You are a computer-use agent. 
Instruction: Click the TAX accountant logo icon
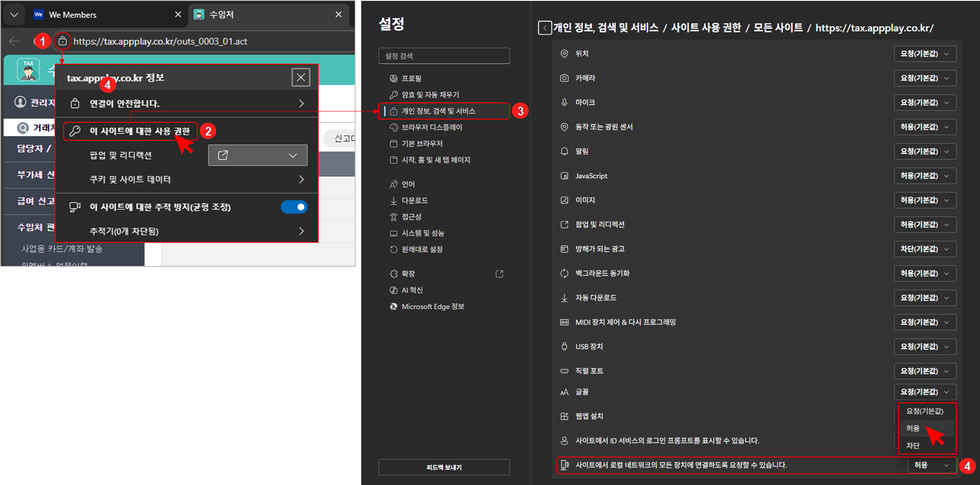click(x=28, y=70)
